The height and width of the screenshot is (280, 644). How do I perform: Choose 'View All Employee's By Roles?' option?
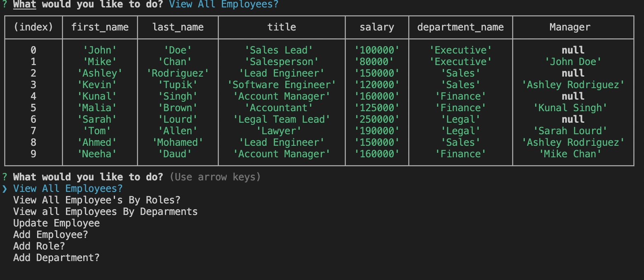97,200
